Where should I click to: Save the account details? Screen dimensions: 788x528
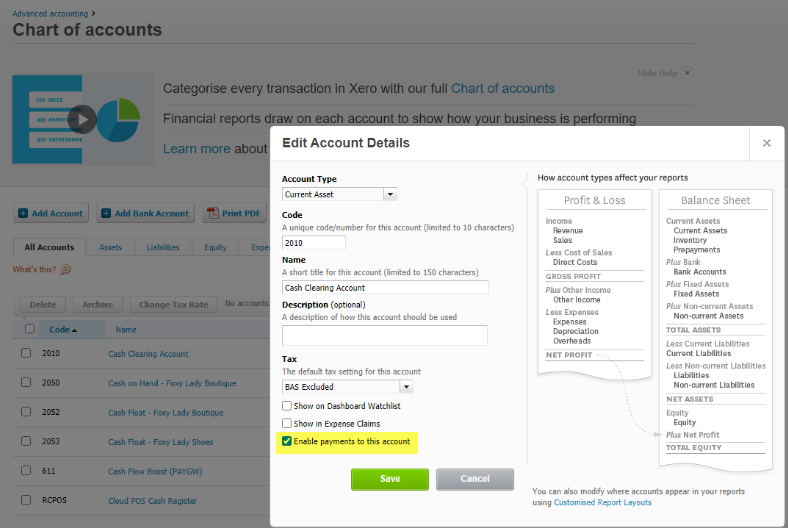click(x=390, y=479)
